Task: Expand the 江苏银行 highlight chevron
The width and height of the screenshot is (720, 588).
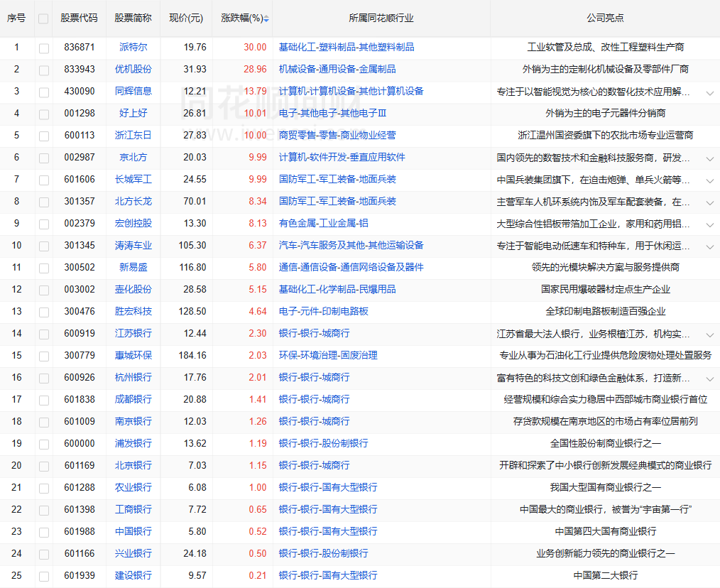Action: 710,335
